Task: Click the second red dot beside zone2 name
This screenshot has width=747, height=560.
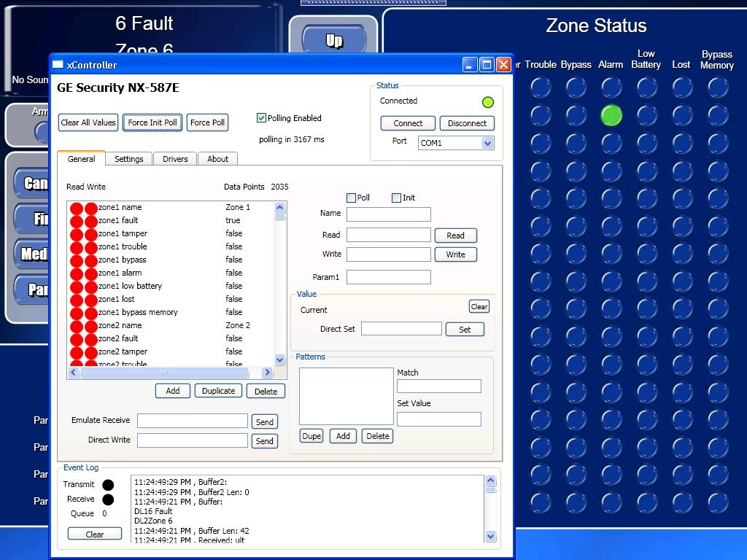Action: (91, 327)
